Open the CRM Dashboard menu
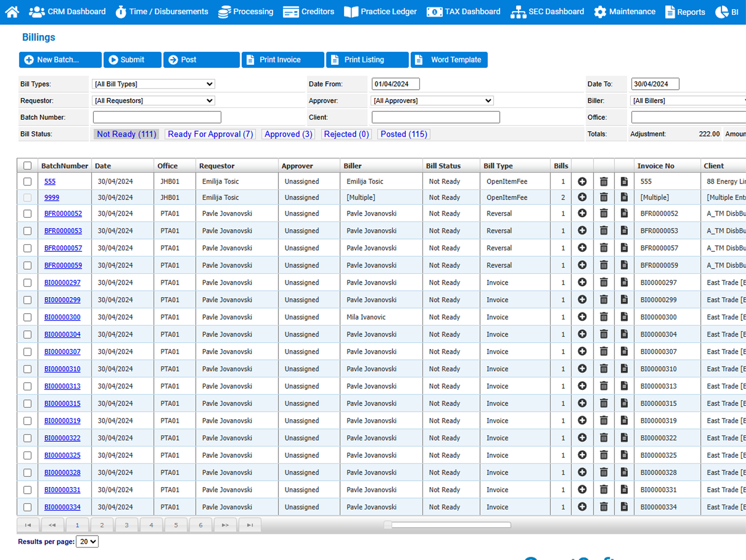This screenshot has width=746, height=560. click(x=67, y=11)
